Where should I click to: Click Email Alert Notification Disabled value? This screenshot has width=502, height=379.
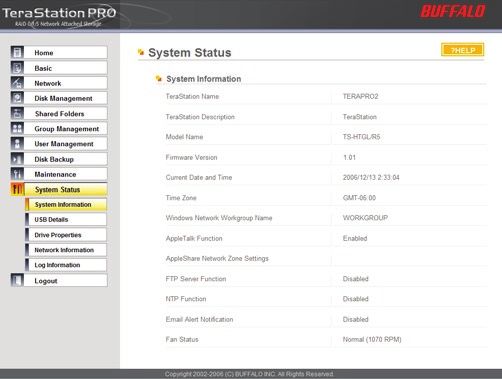pos(355,319)
